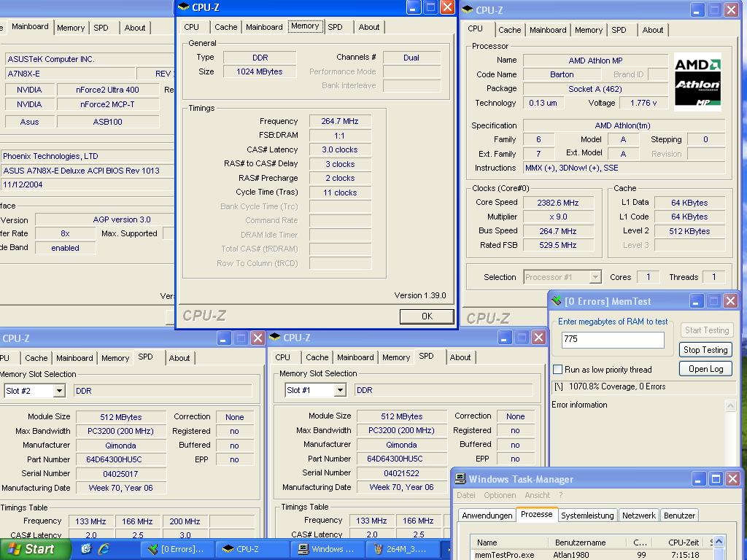747x560 pixels.
Task: Click the 1070.8% Coverage, 0 Errors status
Action: (x=617, y=386)
